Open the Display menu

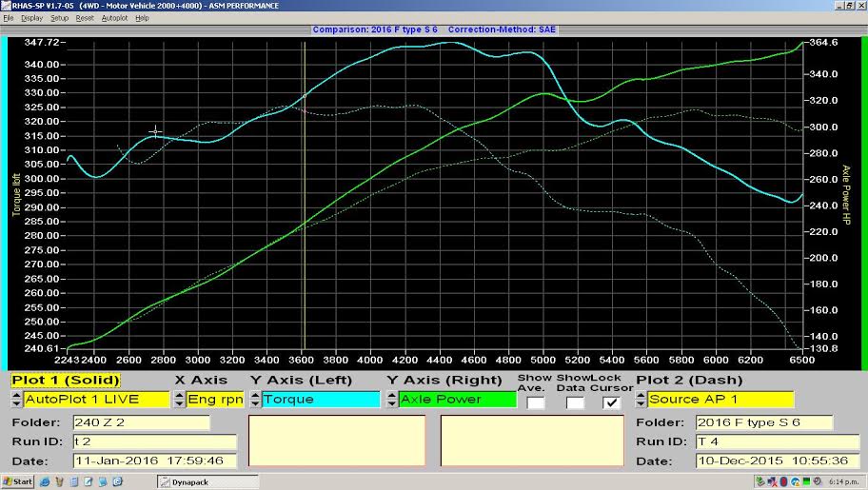(x=31, y=18)
